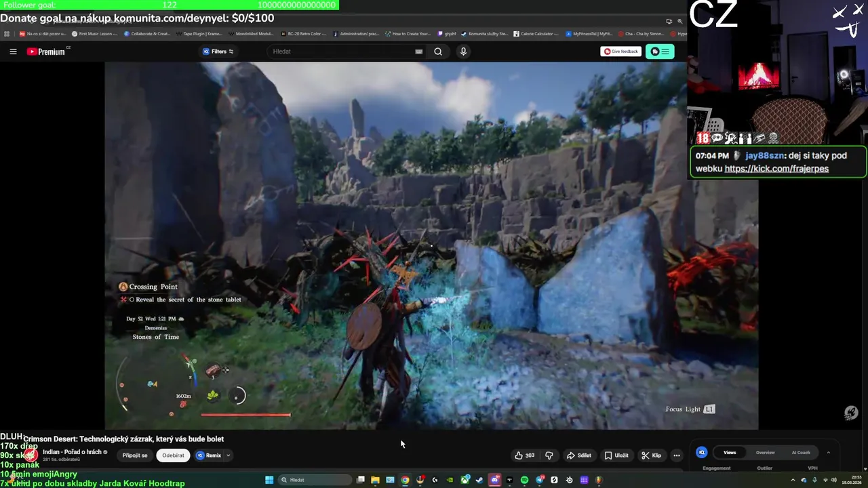Select the Views tab in stats panel
Image resolution: width=868 pixels, height=488 pixels.
click(x=730, y=453)
